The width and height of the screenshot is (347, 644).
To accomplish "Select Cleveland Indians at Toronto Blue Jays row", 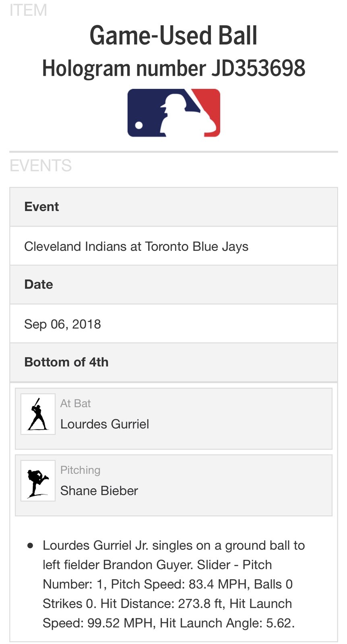I will click(x=136, y=246).
